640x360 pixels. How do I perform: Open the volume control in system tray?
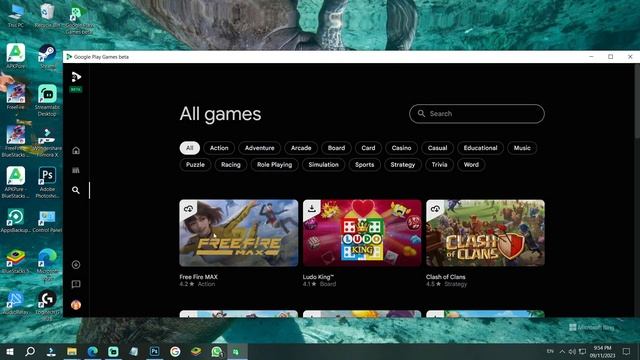click(572, 351)
